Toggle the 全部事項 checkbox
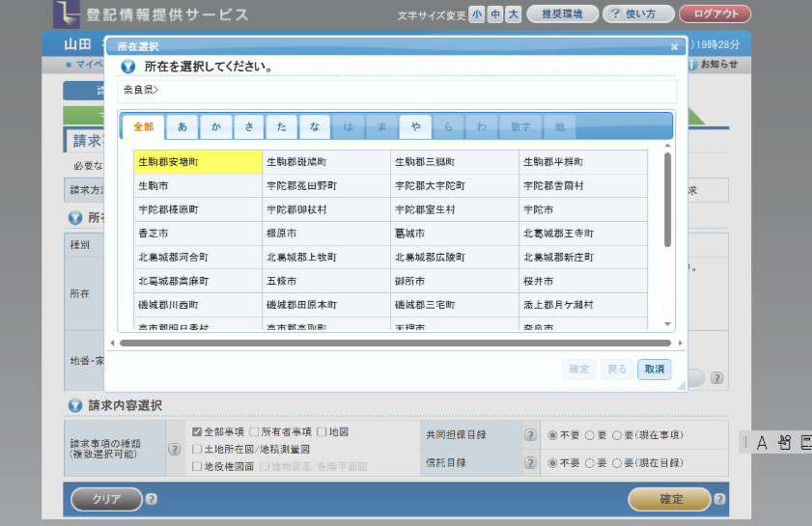Image resolution: width=812 pixels, height=526 pixels. pos(197,432)
